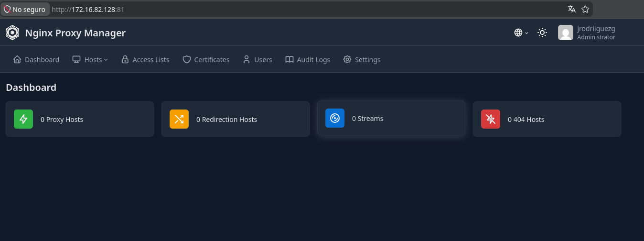
Task: Click the Dashboard page heading
Action: [31, 88]
